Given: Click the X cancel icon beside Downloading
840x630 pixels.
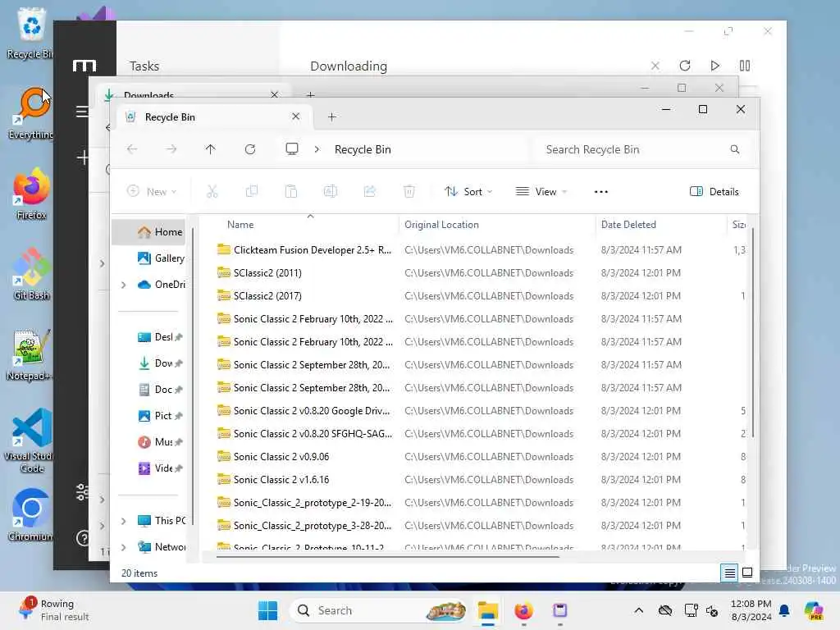Looking at the screenshot, I should click(x=655, y=66).
